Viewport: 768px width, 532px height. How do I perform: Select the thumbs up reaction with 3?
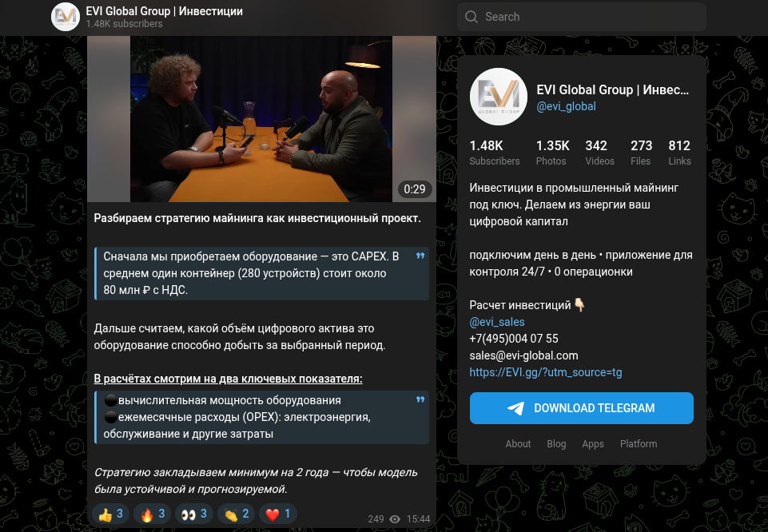tap(111, 514)
